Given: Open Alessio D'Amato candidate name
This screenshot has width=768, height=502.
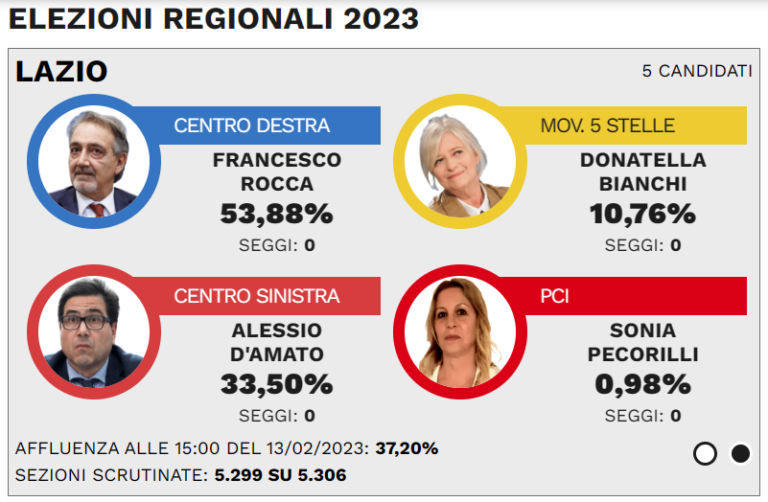Looking at the screenshot, I should point(277,342).
